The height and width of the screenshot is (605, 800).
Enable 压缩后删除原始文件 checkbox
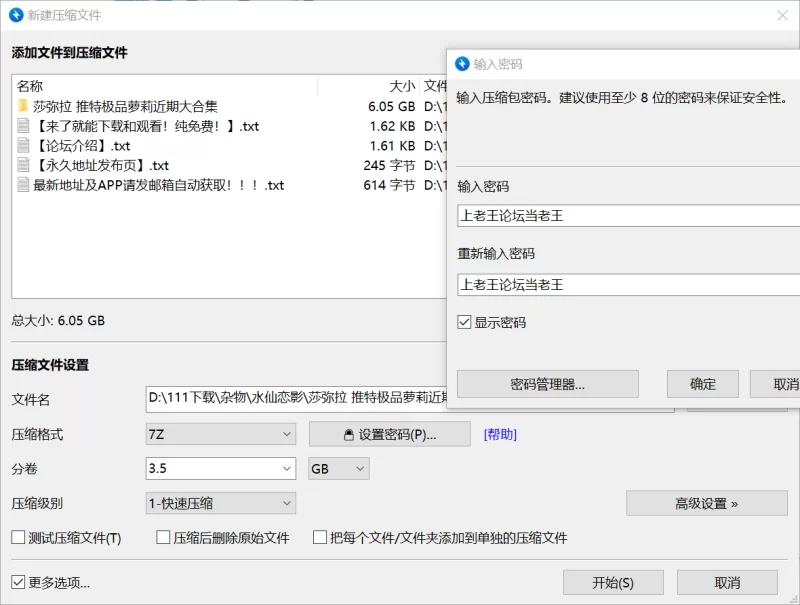coord(163,538)
